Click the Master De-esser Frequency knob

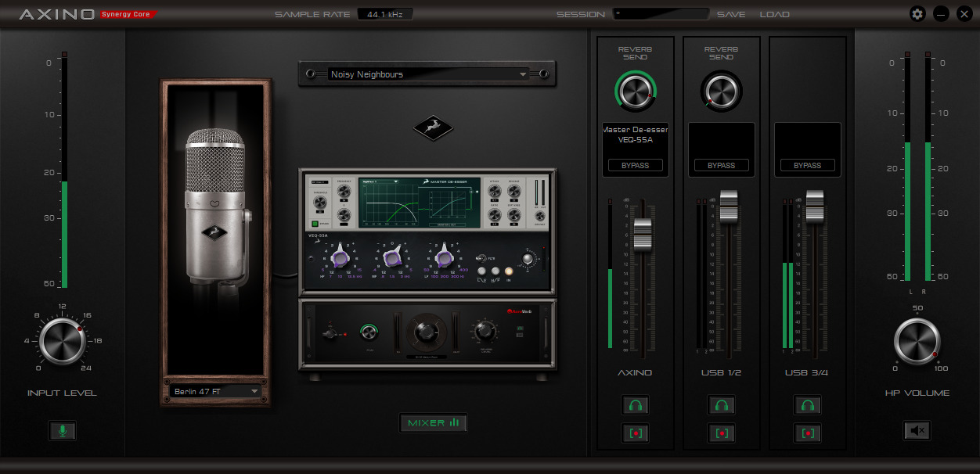point(344,191)
